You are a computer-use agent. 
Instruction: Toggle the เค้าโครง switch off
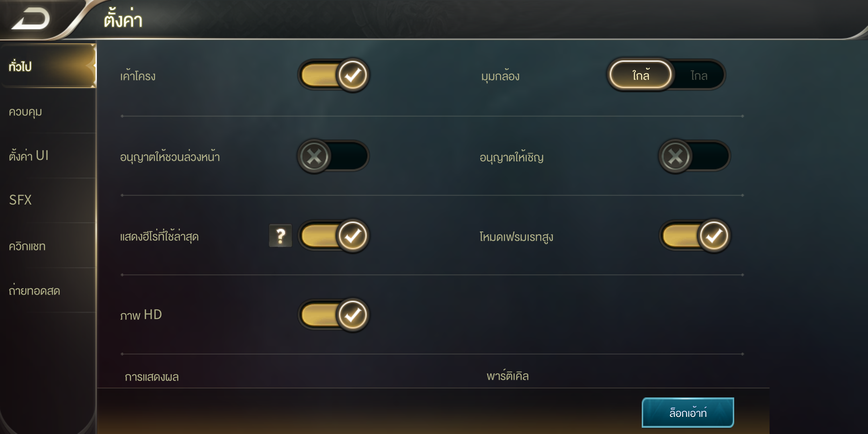[334, 75]
